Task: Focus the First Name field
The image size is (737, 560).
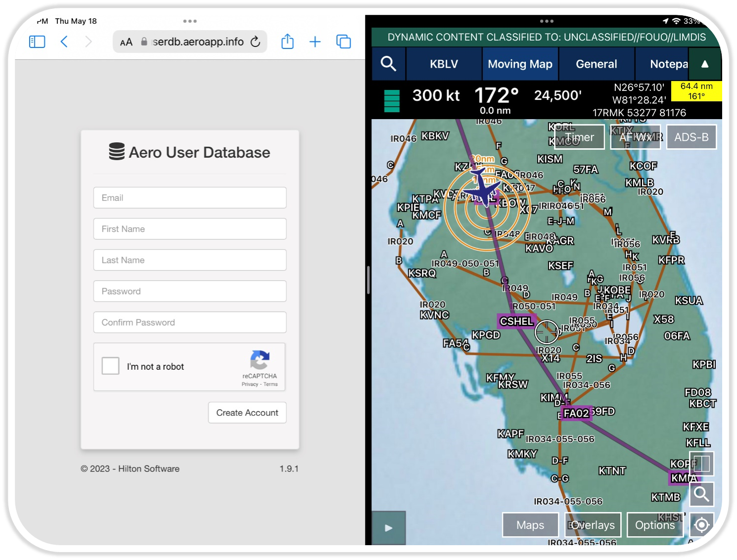Action: (x=190, y=229)
